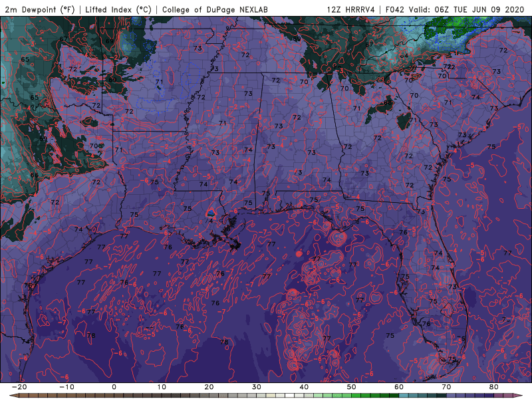Click the '66' dewpoint value on the map
The height and width of the screenshot is (399, 532).
tap(35, 175)
